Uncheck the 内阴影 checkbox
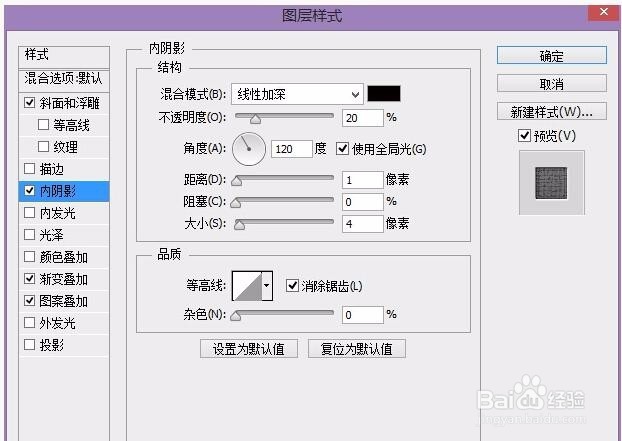Viewport: 622px width, 441px height. click(x=30, y=190)
